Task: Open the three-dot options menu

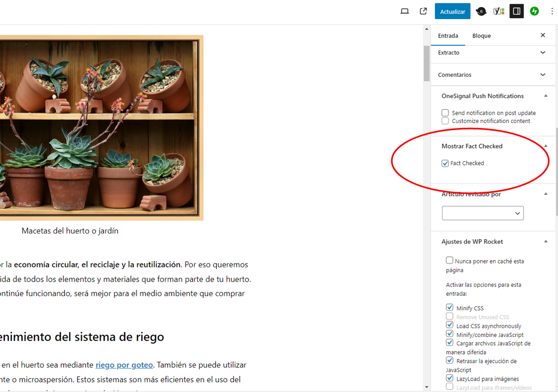Action: 552,11
